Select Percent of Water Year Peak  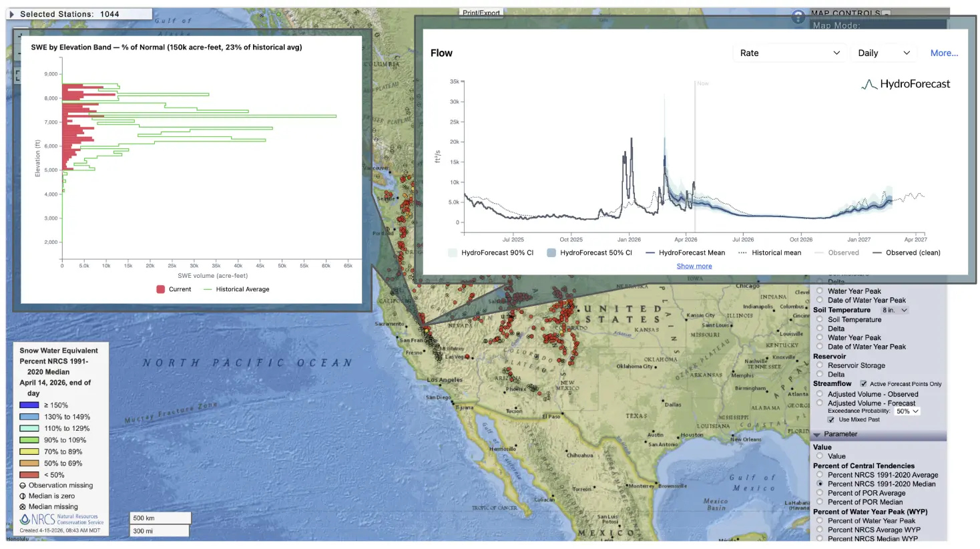coord(820,521)
